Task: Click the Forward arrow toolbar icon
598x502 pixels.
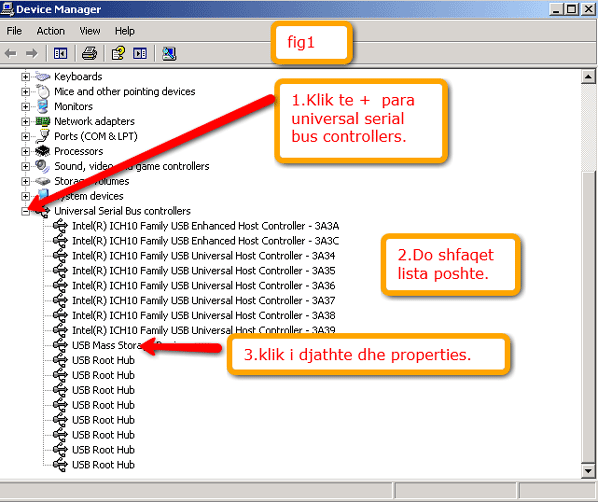Action: 32,53
